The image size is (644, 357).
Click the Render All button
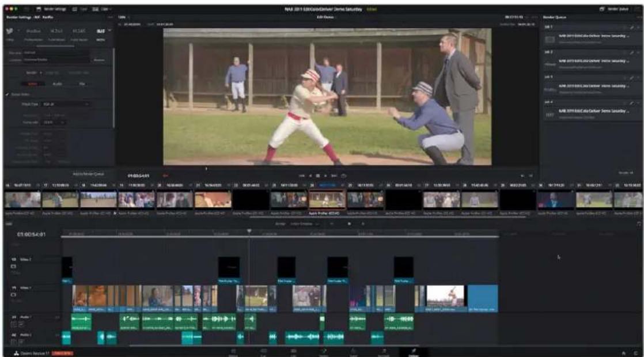click(x=626, y=173)
